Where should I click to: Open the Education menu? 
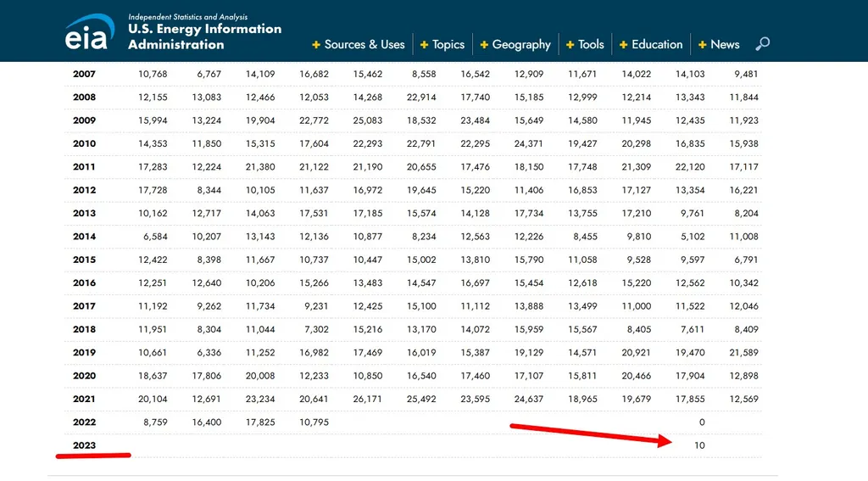657,45
